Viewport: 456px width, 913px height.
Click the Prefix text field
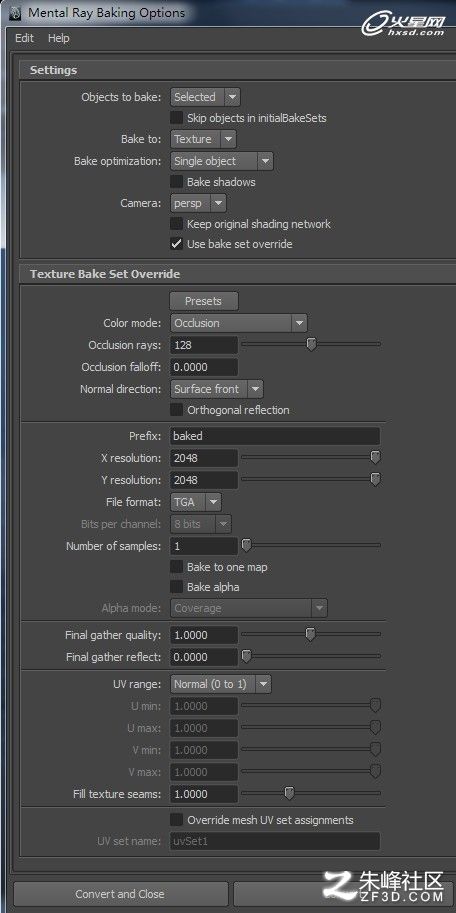pyautogui.click(x=275, y=436)
